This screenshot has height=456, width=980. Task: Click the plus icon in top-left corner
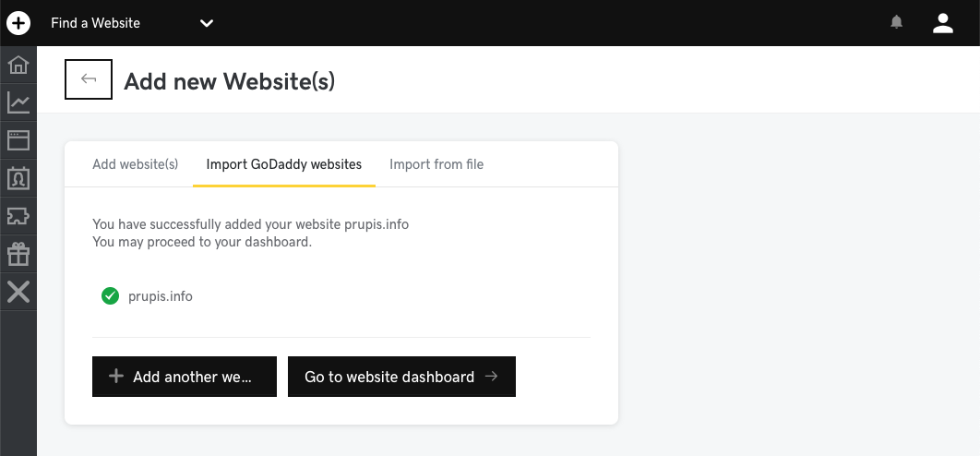18,23
